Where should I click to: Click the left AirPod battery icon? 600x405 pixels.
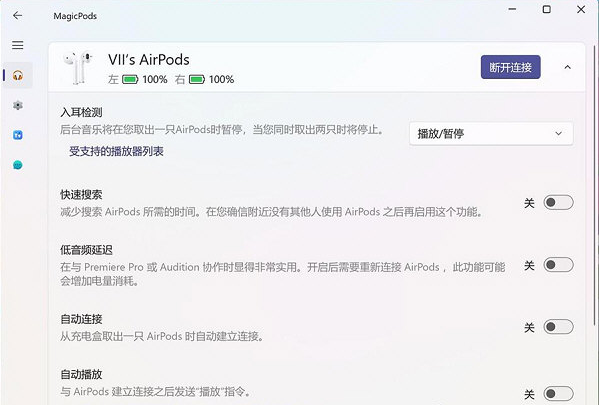click(130, 79)
